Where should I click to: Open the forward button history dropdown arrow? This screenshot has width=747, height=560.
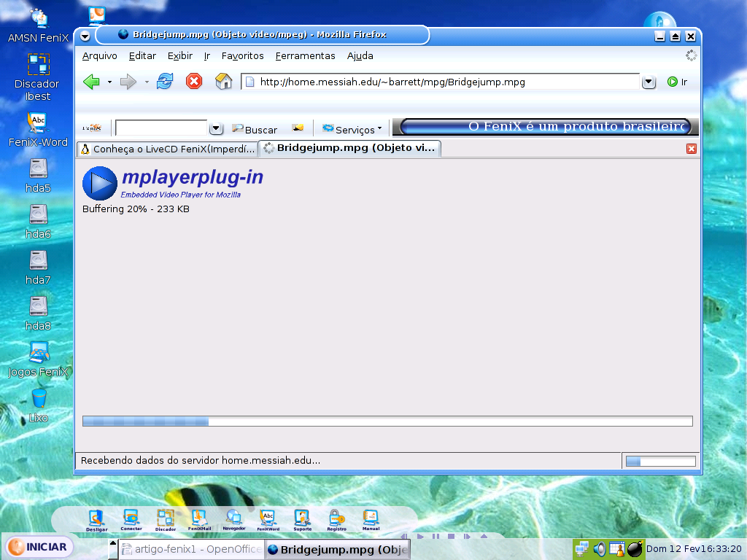147,82
